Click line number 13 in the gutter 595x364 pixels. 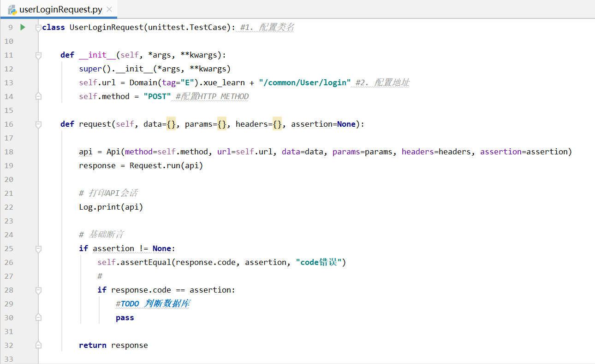(9, 82)
